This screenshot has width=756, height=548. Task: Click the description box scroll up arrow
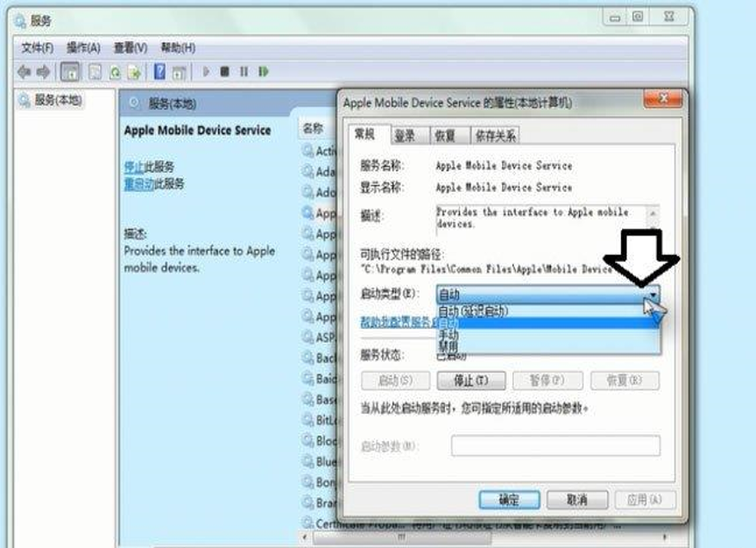click(x=653, y=213)
